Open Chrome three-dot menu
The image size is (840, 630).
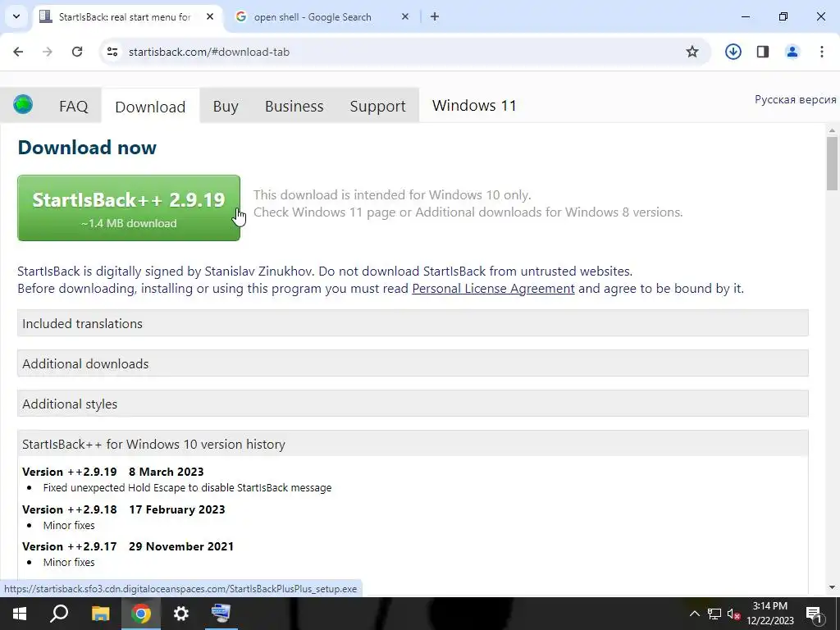822,52
